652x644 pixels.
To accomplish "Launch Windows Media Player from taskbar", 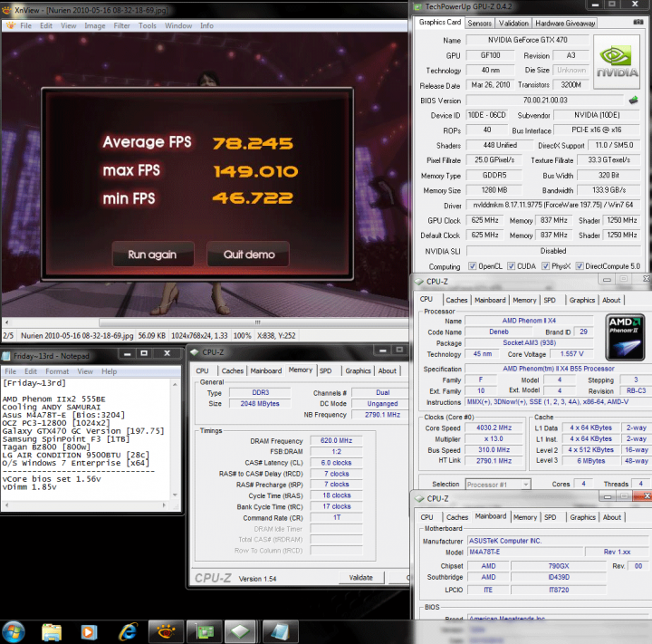I will pos(89,632).
